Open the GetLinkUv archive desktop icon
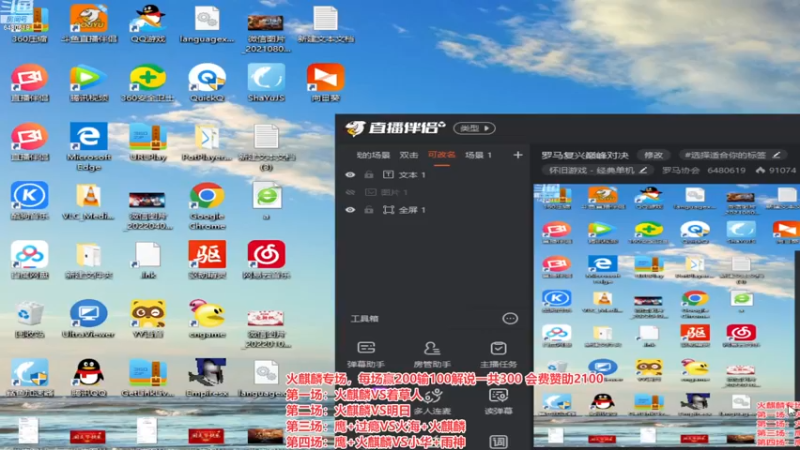Viewport: 800px width, 450px height. (148, 379)
